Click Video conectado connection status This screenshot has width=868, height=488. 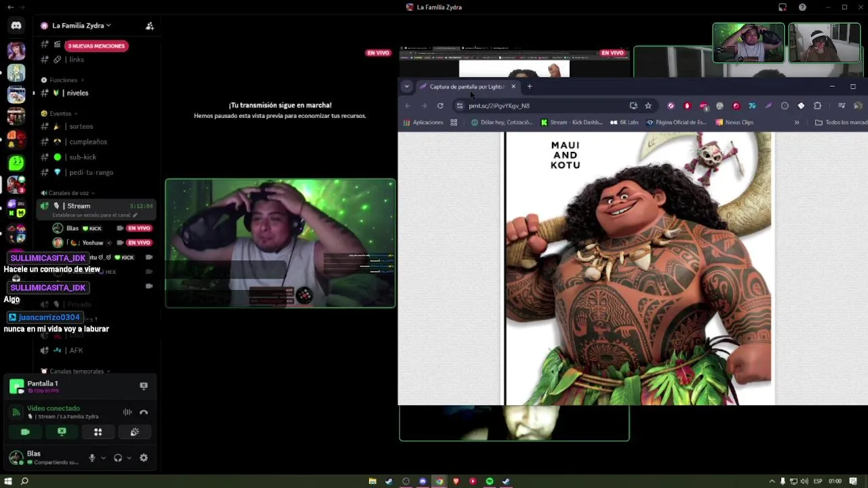pos(54,409)
